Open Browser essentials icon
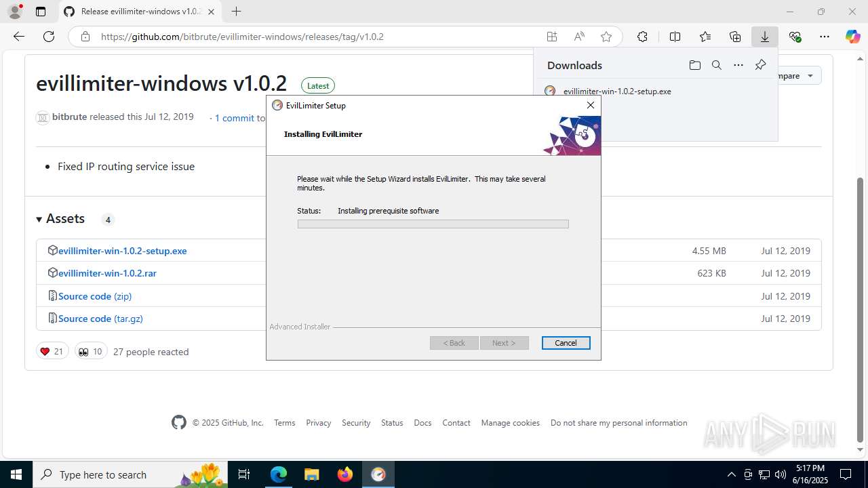 [x=795, y=37]
